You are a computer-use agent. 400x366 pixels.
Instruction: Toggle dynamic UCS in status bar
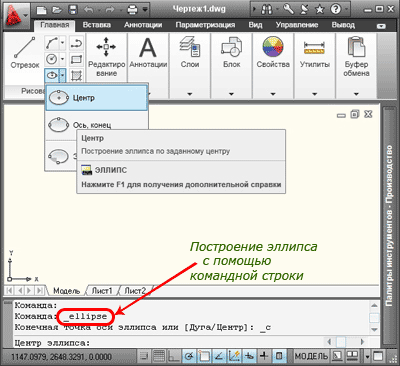point(234,357)
